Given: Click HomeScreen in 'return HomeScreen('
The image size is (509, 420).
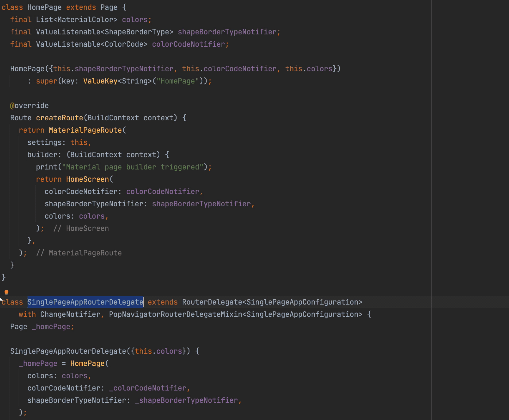Looking at the screenshot, I should tap(87, 179).
